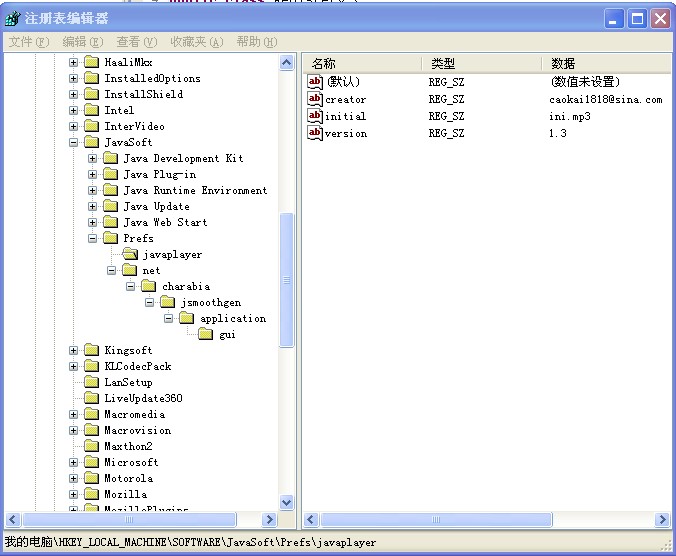Click the ini.mp3 data cell
The width and height of the screenshot is (676, 556).
[570, 116]
